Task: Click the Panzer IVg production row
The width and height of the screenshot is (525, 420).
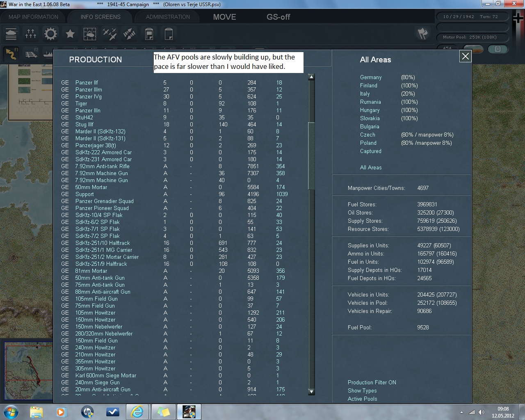Action: pos(172,96)
